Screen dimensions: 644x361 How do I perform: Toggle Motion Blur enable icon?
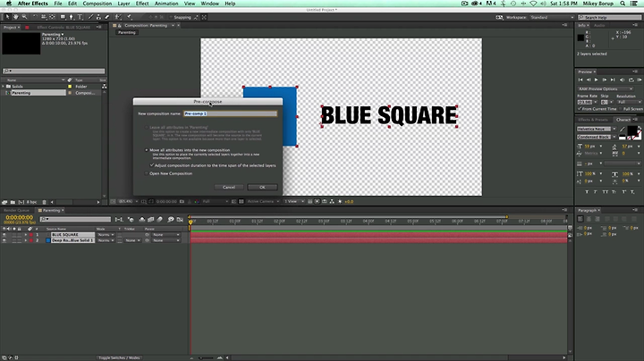[160, 220]
